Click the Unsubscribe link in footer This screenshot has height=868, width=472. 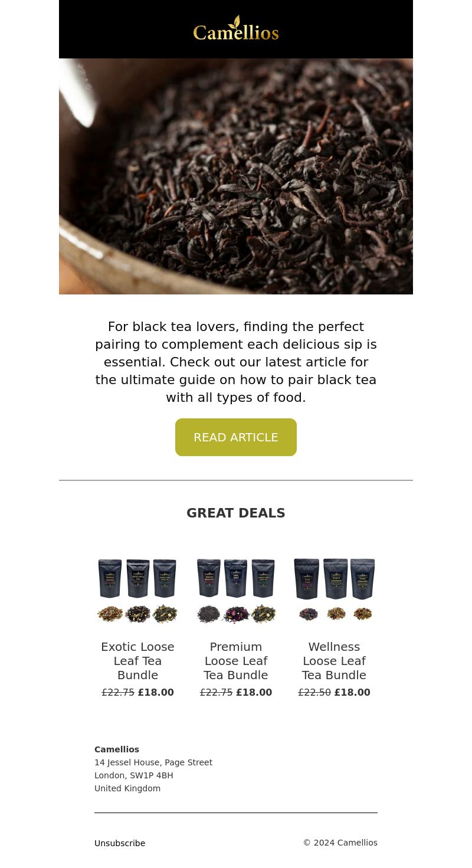[120, 843]
